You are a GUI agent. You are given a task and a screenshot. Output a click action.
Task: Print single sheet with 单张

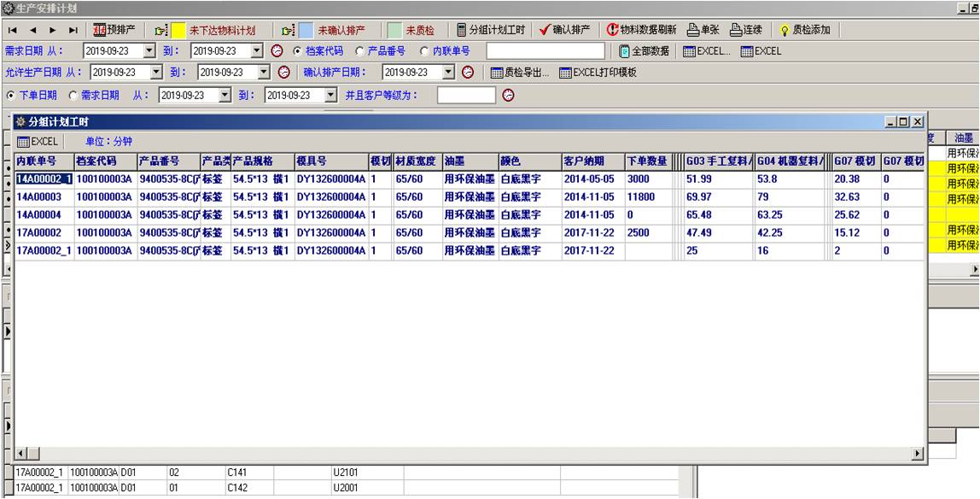point(703,29)
